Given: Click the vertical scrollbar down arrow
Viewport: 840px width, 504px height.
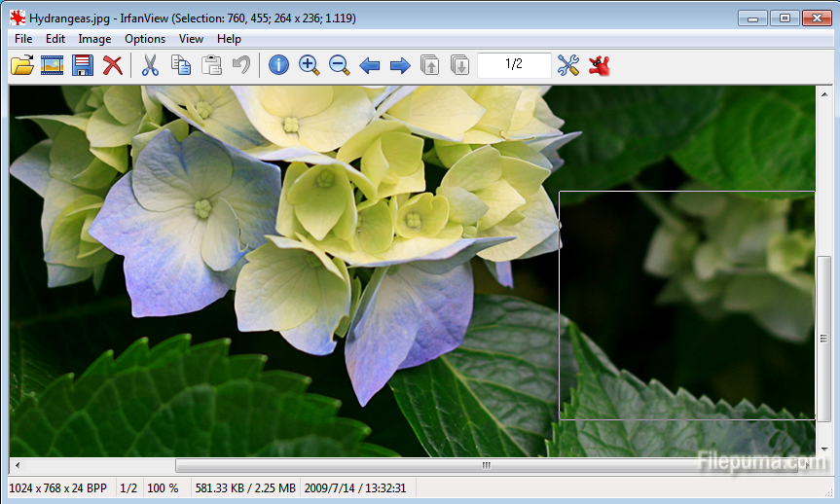Looking at the screenshot, I should click(823, 449).
